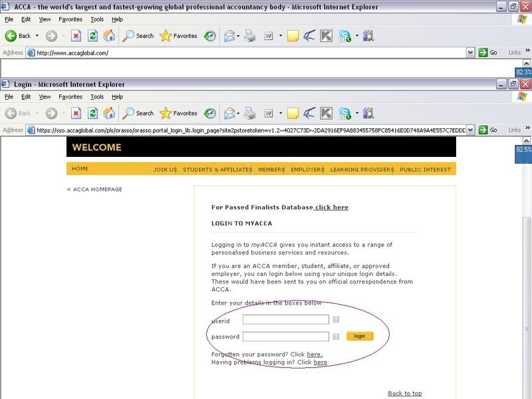Click Research books icon in Login window toolbar
532x399 pixels.
pyautogui.click(x=368, y=113)
